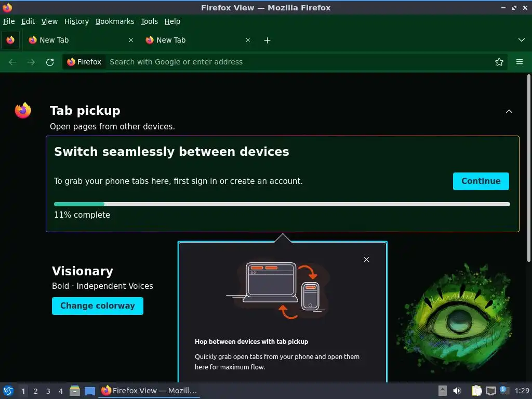This screenshot has height=399, width=532.
Task: Switch to workspace 4
Action: (61, 391)
